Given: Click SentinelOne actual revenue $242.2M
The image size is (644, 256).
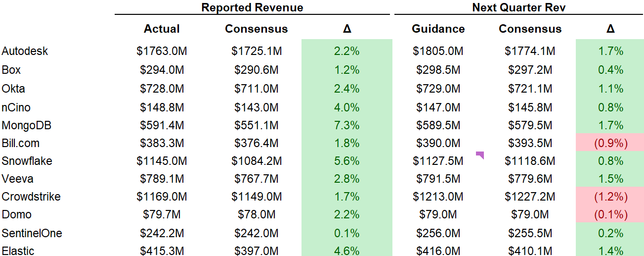Looking at the screenshot, I should [162, 233].
